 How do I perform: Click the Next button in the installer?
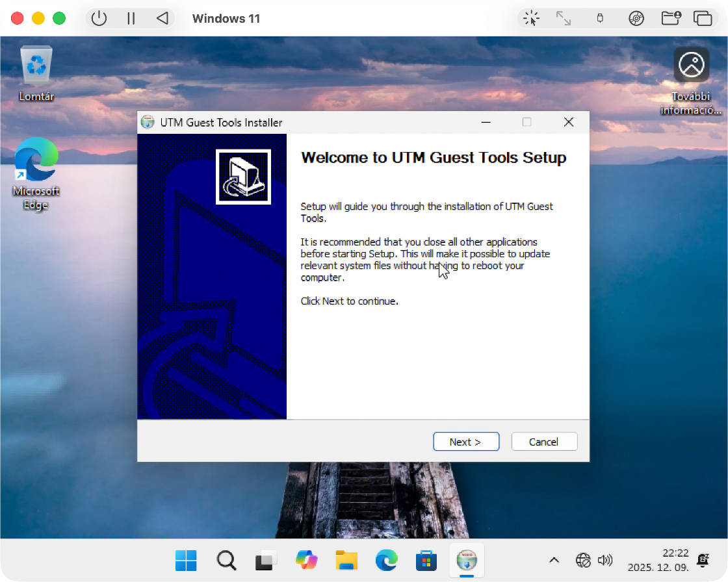point(465,442)
